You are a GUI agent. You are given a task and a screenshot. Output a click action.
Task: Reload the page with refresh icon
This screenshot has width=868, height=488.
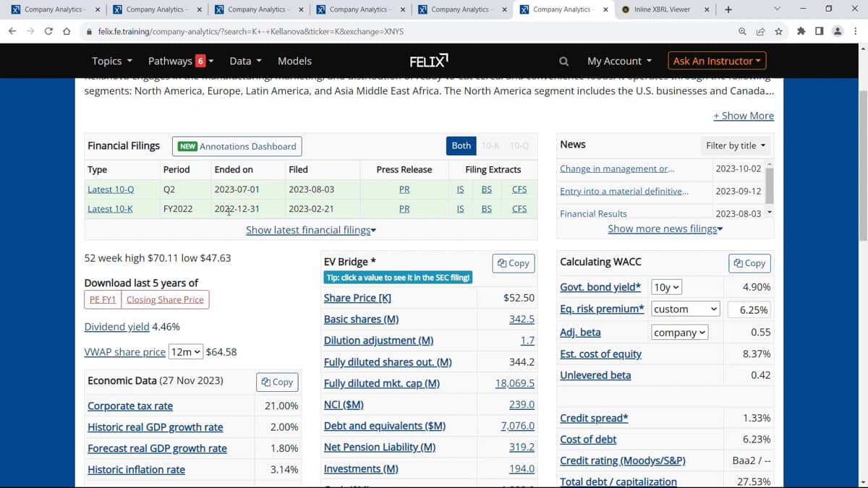48,32
